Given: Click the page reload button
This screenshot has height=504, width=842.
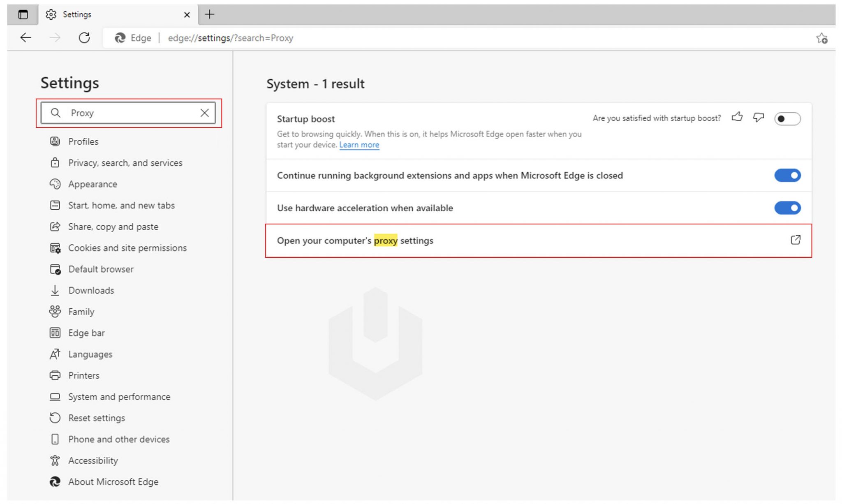Looking at the screenshot, I should pyautogui.click(x=84, y=37).
